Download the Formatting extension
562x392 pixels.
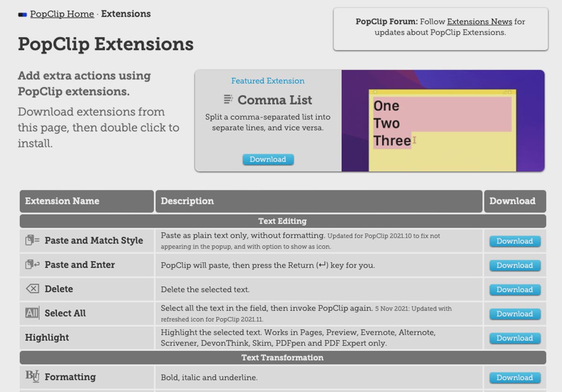(x=515, y=377)
